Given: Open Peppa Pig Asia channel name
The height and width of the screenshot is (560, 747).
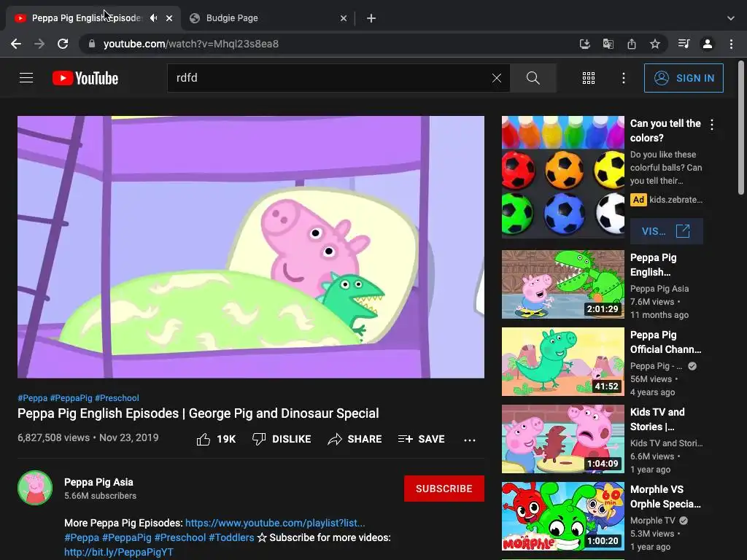Looking at the screenshot, I should (98, 482).
